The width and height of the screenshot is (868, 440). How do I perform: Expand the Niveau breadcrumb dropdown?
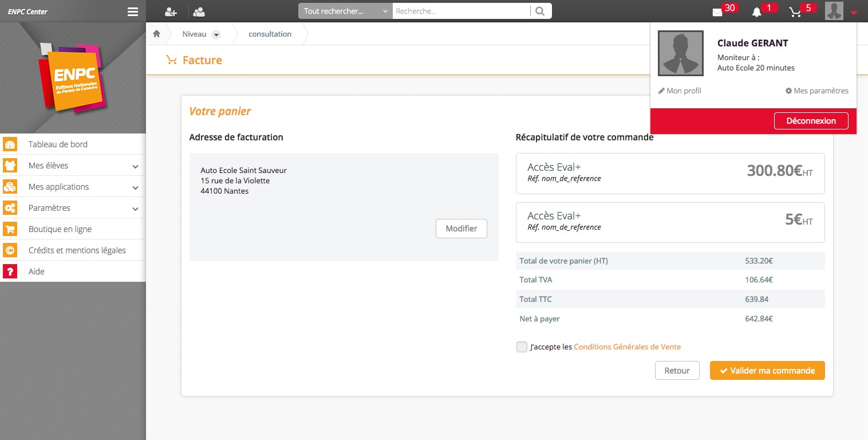click(216, 34)
